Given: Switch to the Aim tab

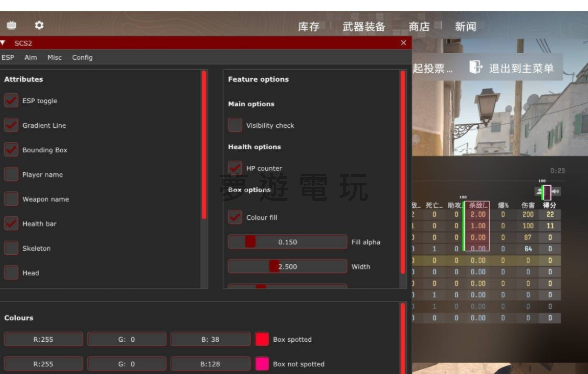Looking at the screenshot, I should [x=30, y=57].
